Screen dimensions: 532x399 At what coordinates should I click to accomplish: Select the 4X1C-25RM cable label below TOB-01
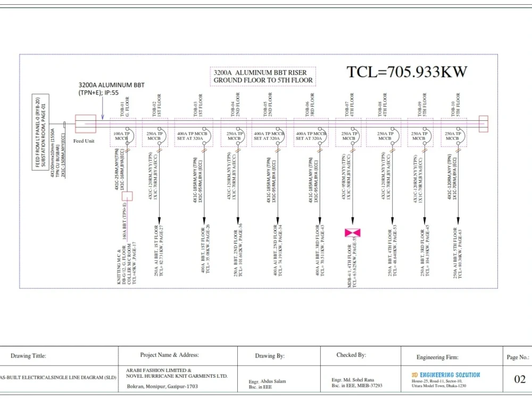coord(119,169)
